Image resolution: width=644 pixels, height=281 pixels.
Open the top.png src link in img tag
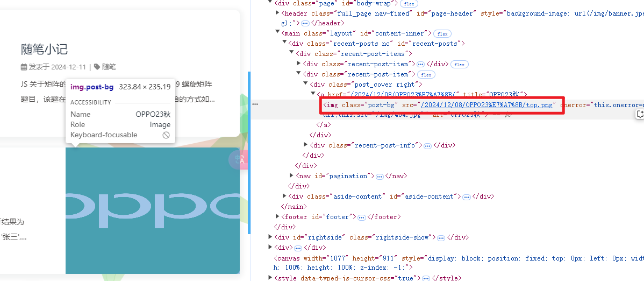point(486,106)
